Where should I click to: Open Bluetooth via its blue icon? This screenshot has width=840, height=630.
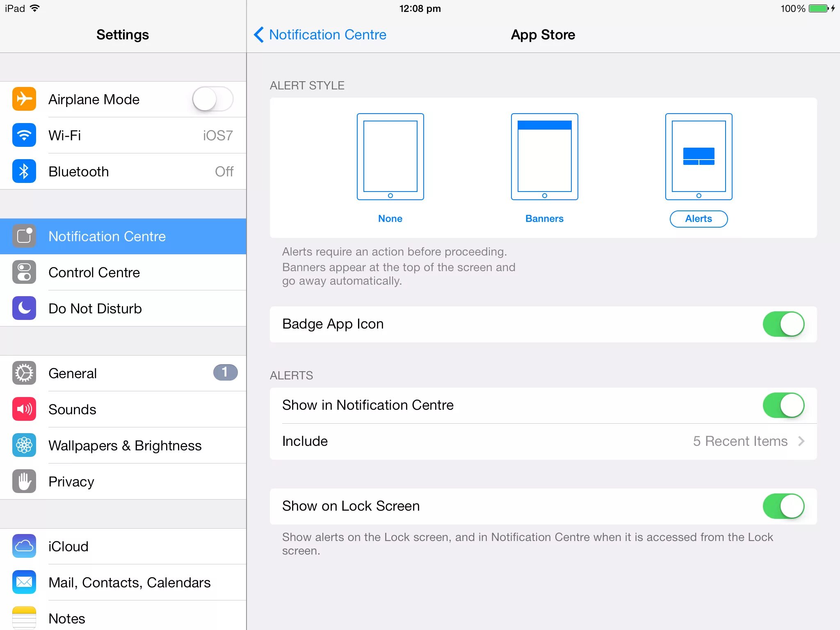(24, 171)
